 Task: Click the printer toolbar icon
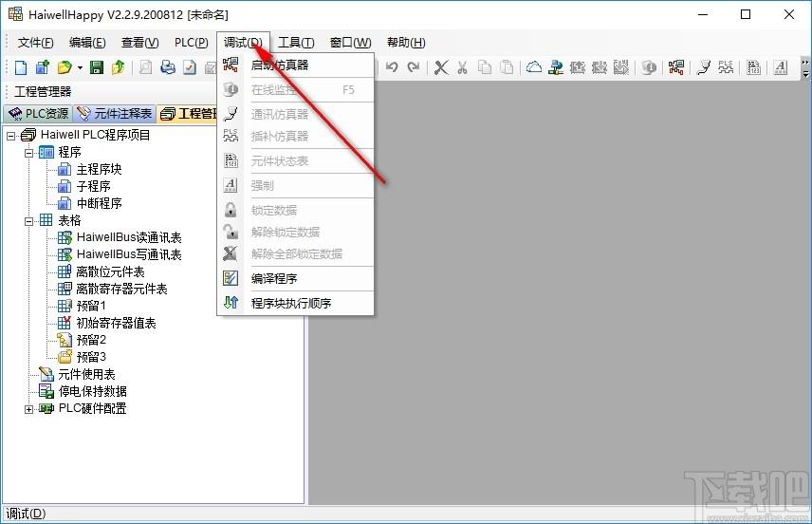(x=168, y=67)
